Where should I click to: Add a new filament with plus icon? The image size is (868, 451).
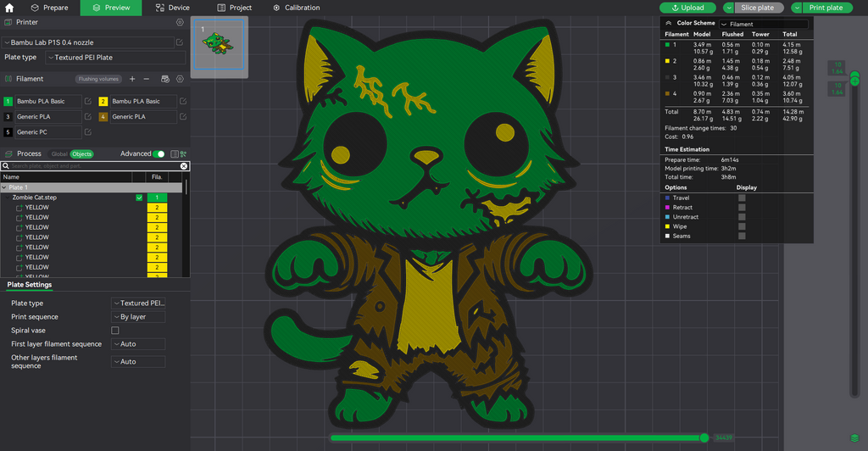tap(132, 79)
